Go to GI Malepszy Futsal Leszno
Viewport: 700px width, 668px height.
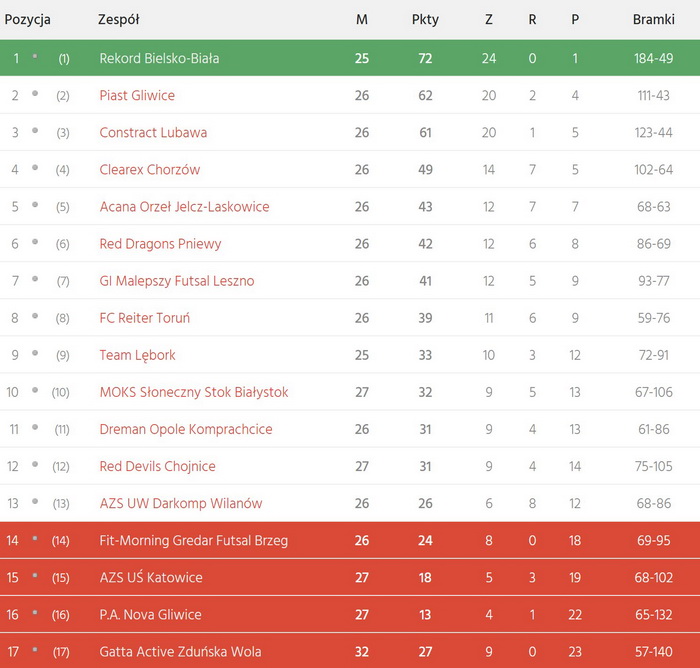pyautogui.click(x=176, y=281)
